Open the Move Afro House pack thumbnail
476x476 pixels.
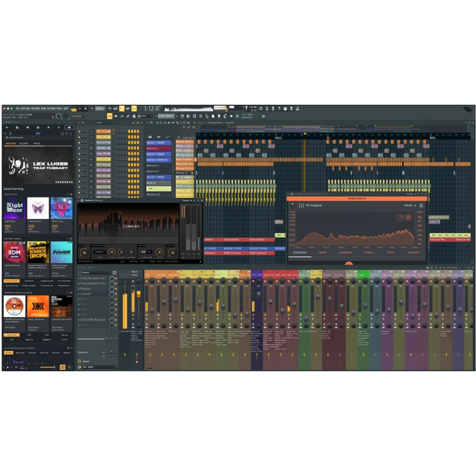coord(38,306)
